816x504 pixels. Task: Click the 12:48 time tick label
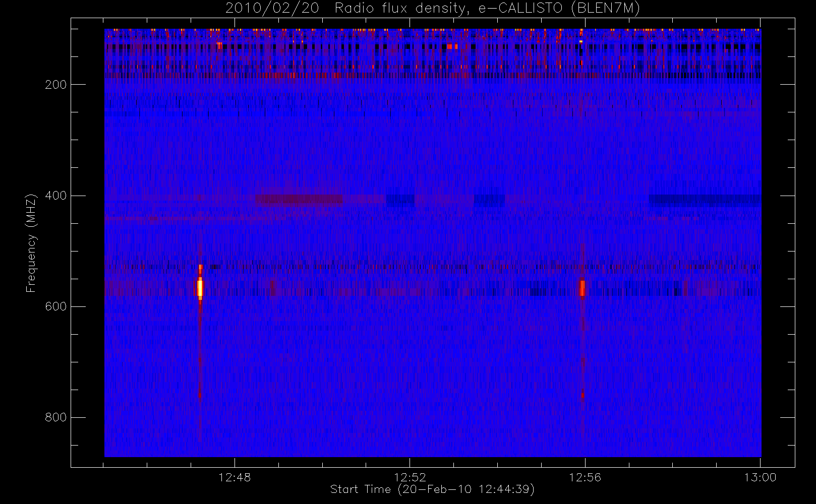[x=235, y=477]
